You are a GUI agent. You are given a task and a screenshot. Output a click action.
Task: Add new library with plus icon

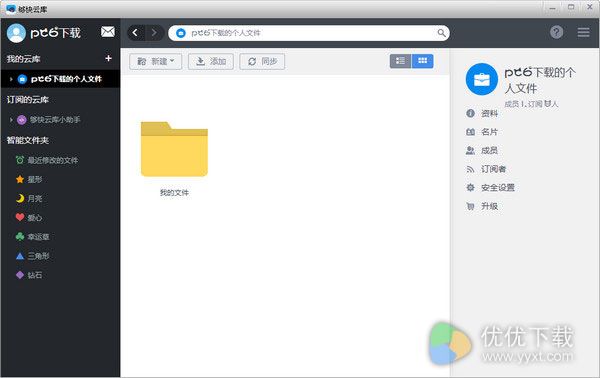click(x=108, y=58)
